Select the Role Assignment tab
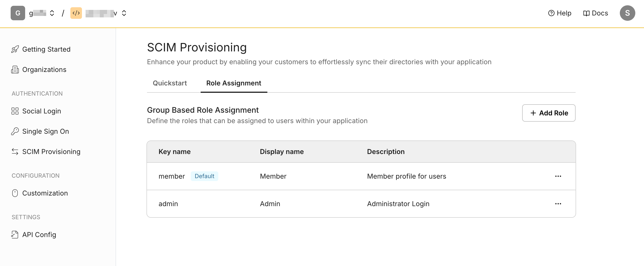 tap(234, 83)
